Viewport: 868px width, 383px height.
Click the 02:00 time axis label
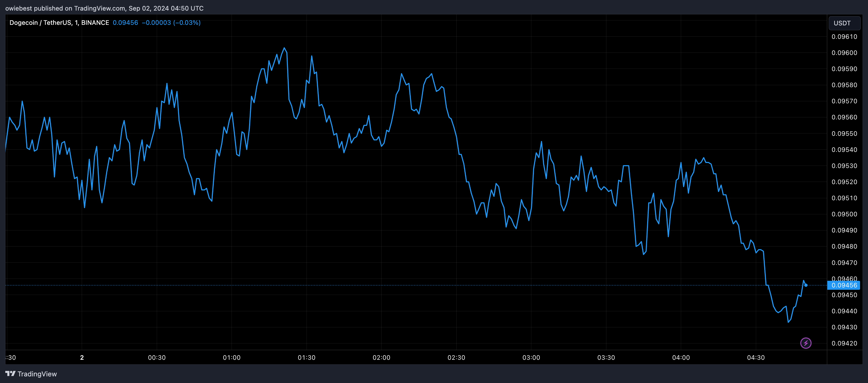click(x=381, y=357)
